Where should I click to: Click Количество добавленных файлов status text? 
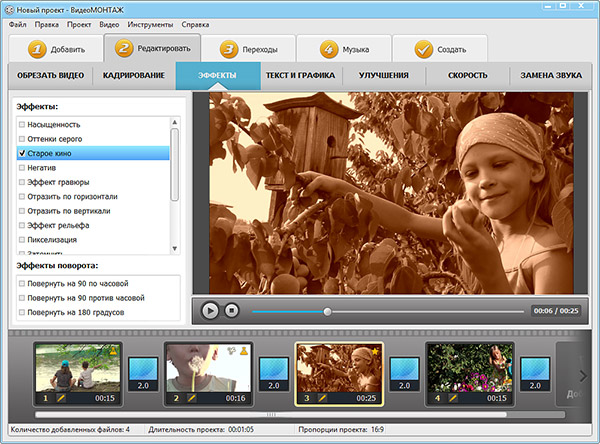(x=70, y=429)
